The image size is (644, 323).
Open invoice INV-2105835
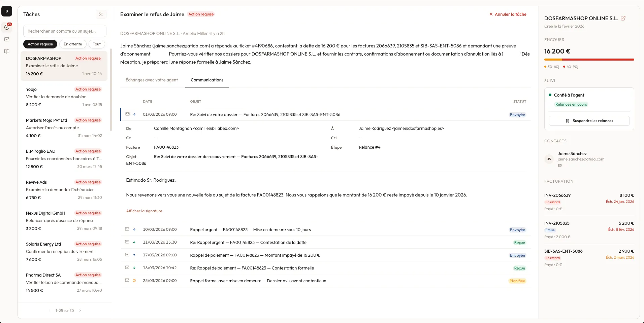point(589,230)
